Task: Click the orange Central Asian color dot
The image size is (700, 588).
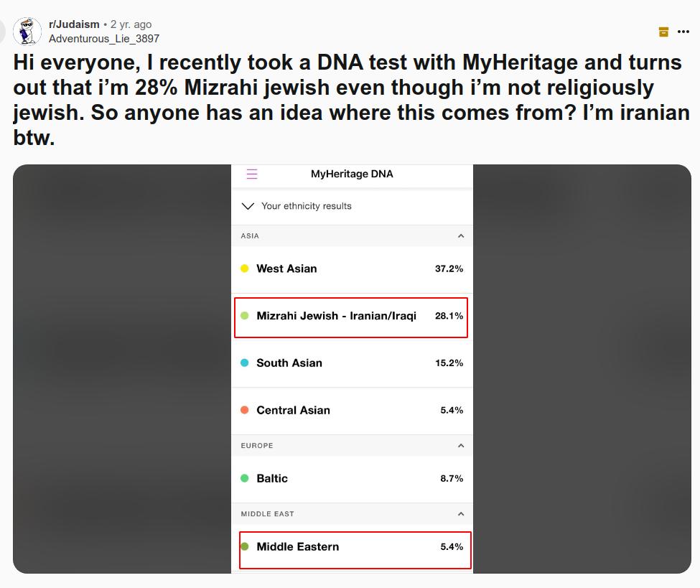Action: click(x=244, y=411)
